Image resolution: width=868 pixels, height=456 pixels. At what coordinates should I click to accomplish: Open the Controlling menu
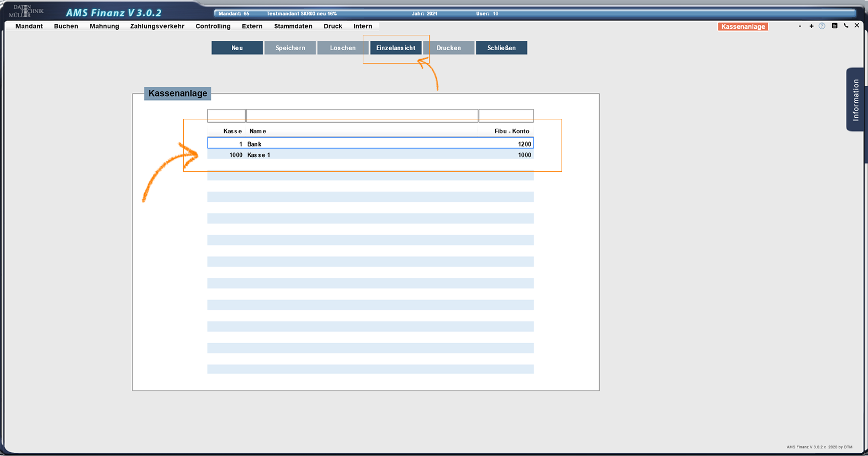[213, 26]
